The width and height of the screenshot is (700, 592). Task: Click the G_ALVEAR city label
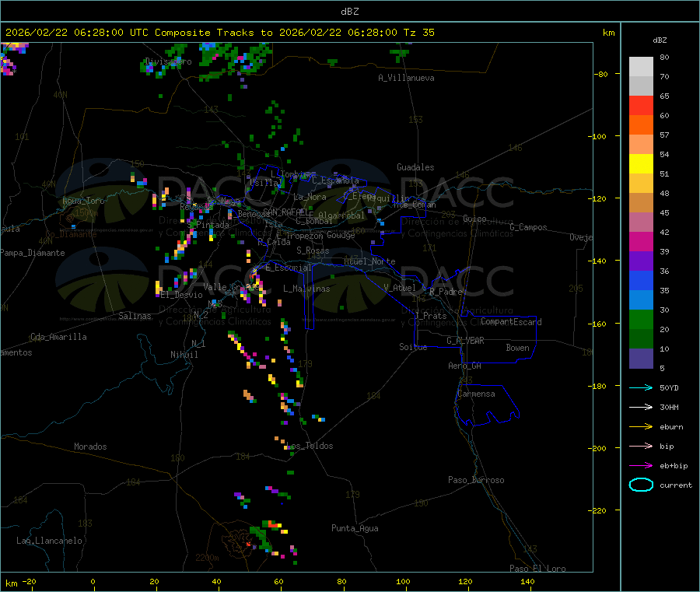point(465,341)
